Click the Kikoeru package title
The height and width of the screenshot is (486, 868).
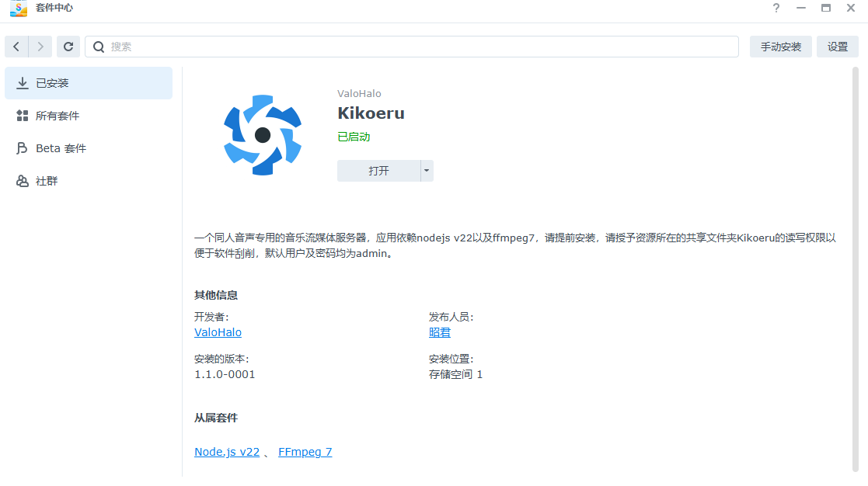[x=371, y=113]
